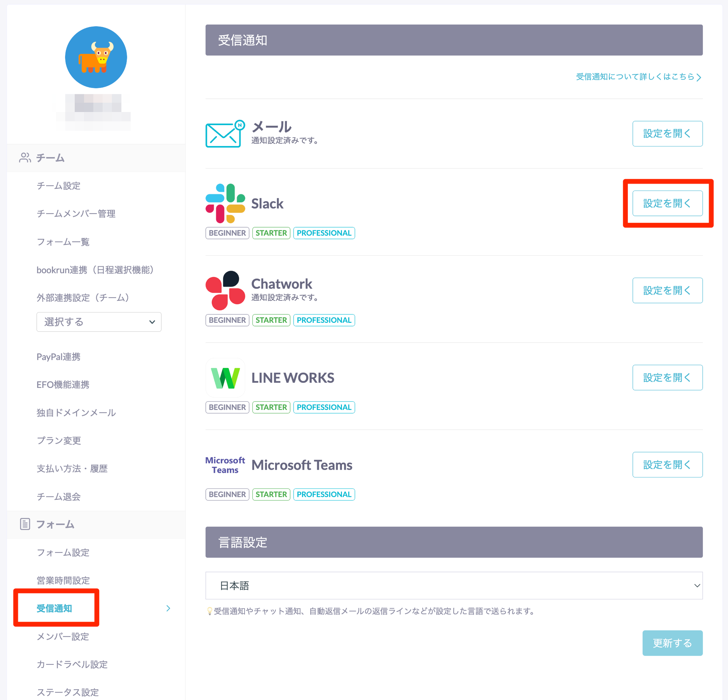Open チームメンバー管理 in sidebar
728x700 pixels.
click(76, 214)
